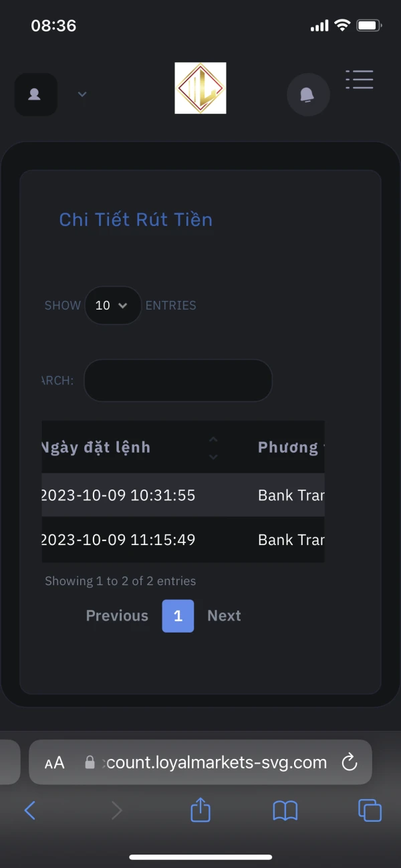Select the 2023-10-09 10:31:55 withdrawal row

click(118, 496)
